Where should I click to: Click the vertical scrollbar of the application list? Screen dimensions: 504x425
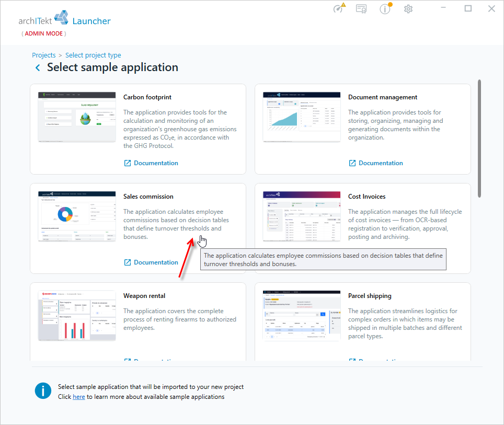479,138
